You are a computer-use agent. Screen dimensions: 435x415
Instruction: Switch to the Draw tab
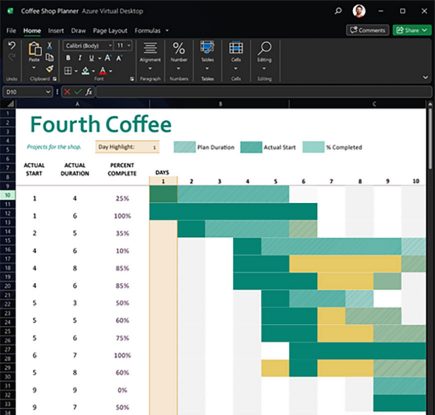coord(78,31)
